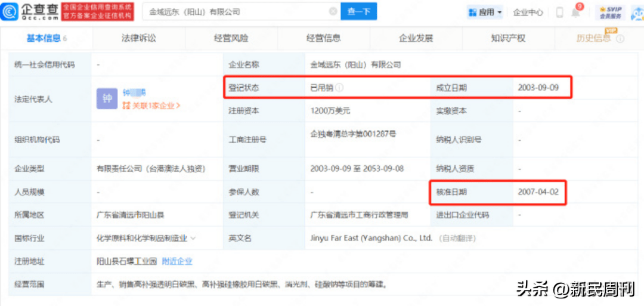This screenshot has height=306, width=644.
Task: Click the Qcc 企查查 logo
Action: (30, 11)
